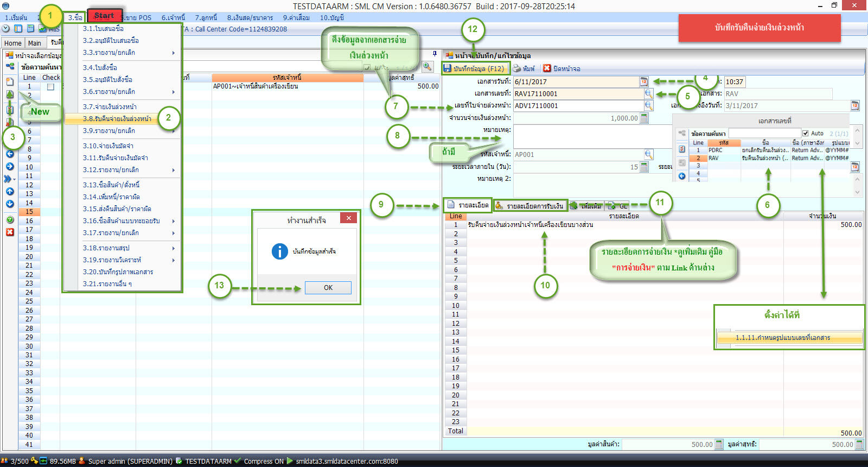Open calendar picker for เอกสารวันที่
The width and height of the screenshot is (868, 467).
coord(644,81)
